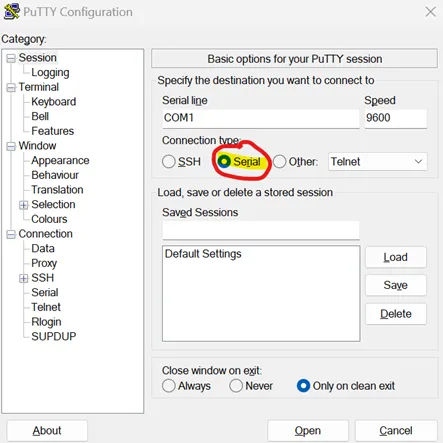This screenshot has width=443, height=443.
Task: Open the Logging category
Action: coord(50,72)
